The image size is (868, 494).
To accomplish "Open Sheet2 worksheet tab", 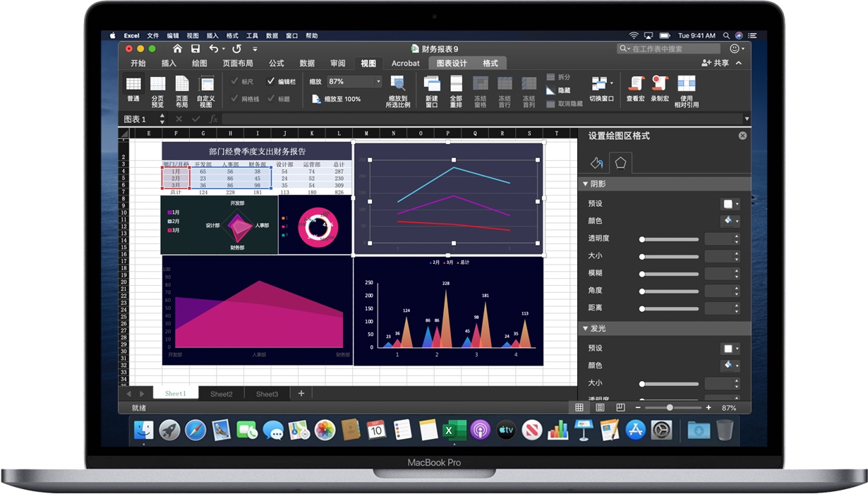I will point(221,393).
